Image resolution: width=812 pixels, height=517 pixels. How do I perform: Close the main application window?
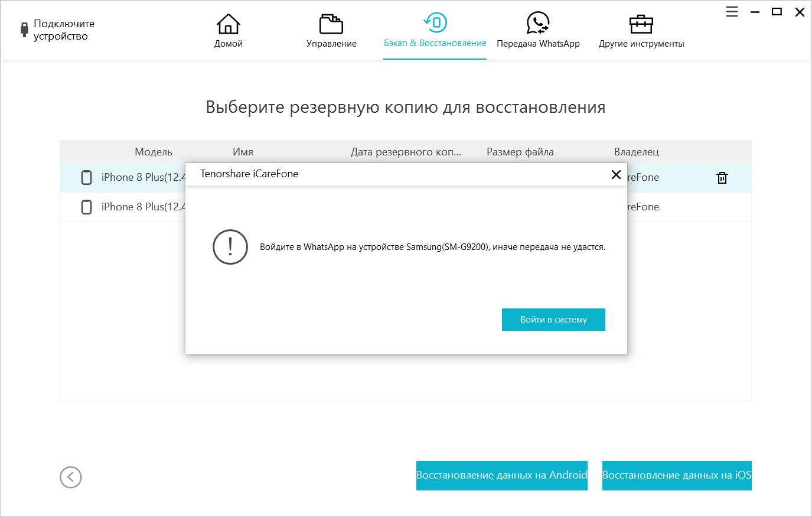(x=800, y=12)
